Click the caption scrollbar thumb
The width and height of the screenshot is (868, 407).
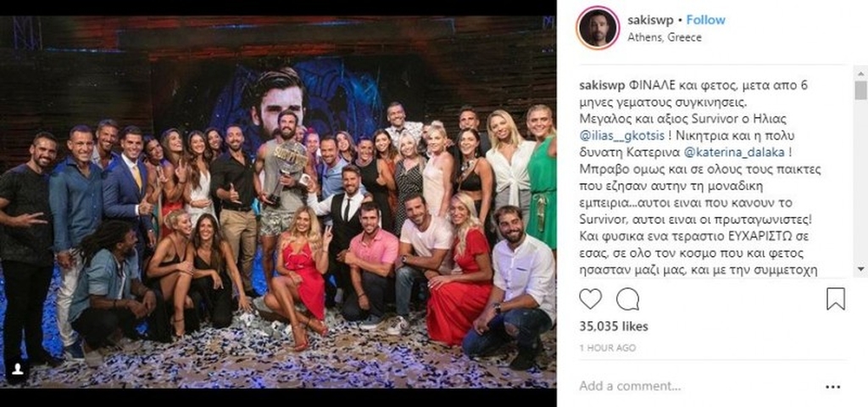[x=860, y=90]
